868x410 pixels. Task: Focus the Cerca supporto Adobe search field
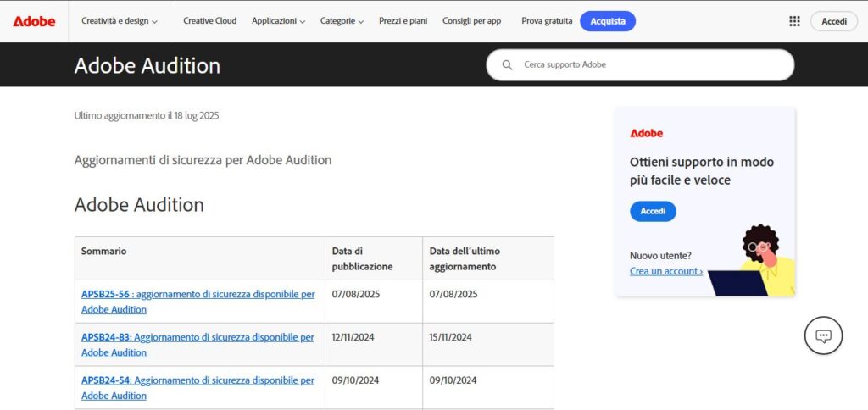click(640, 64)
